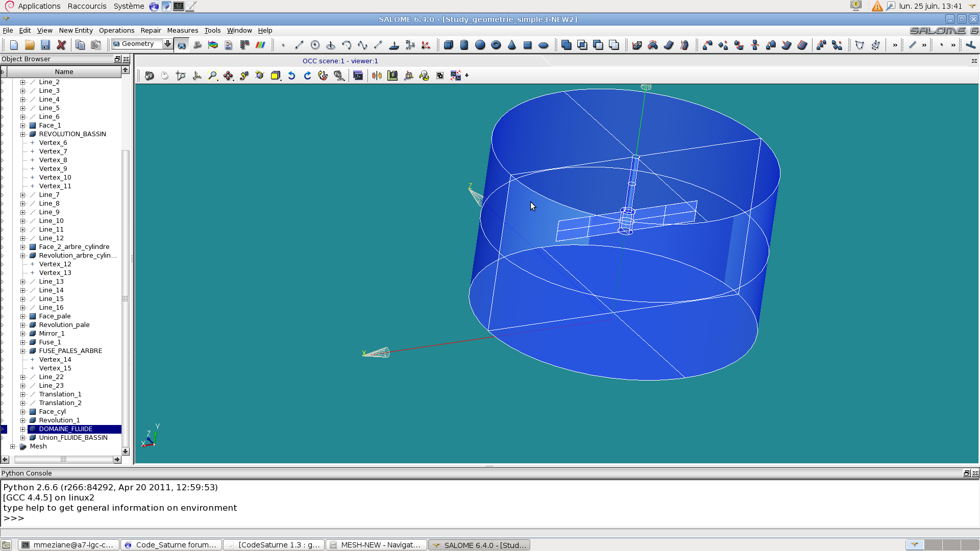
Task: Select the Create Sphere icon
Action: pyautogui.click(x=480, y=45)
